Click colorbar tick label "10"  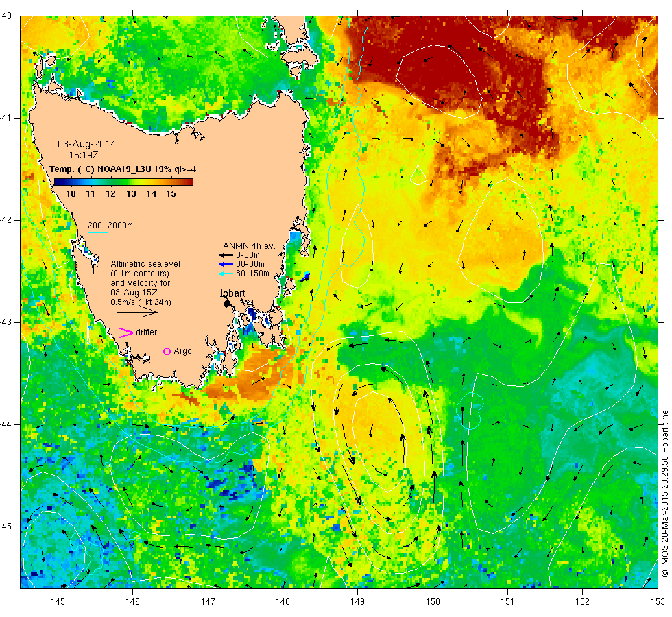[x=71, y=194]
